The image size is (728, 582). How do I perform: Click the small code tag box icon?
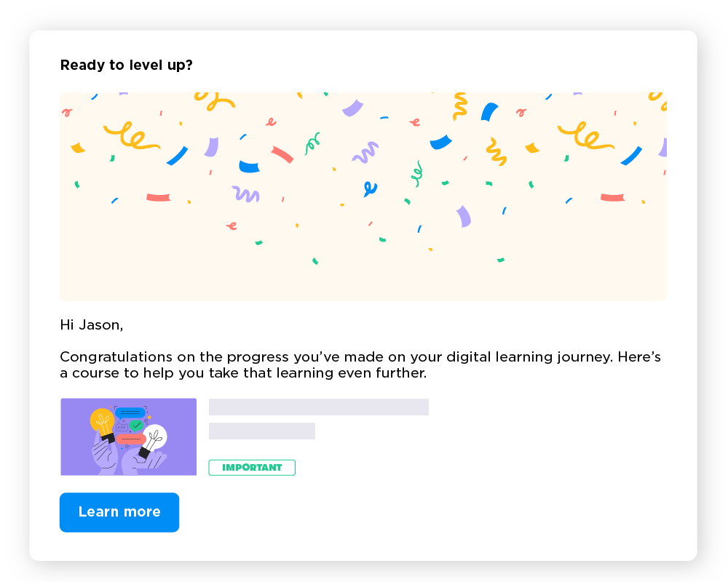(122, 427)
